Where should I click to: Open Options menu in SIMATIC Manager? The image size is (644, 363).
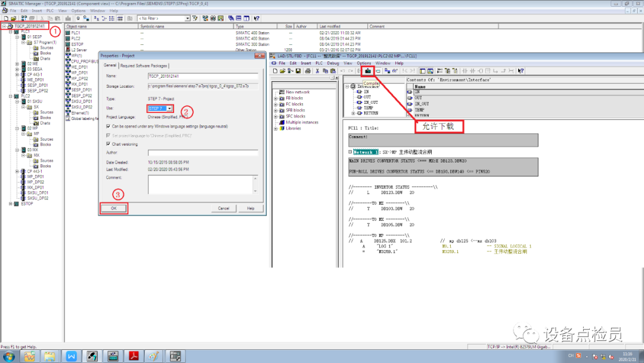pyautogui.click(x=79, y=11)
